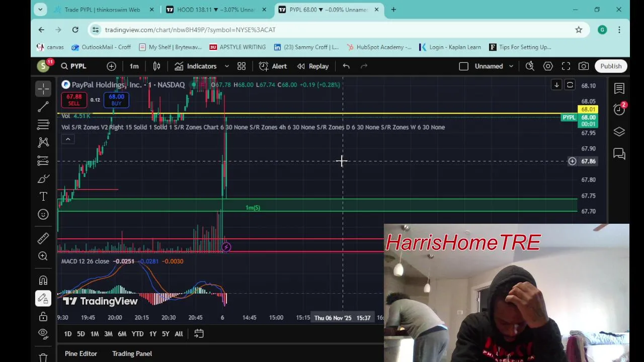The image size is (644, 362).
Task: Open the Chats panel icon
Action: (619, 153)
